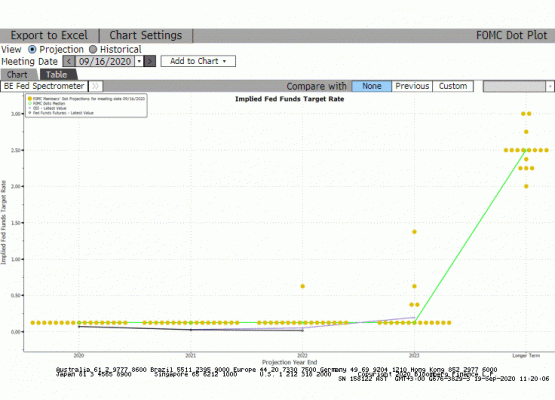Select the Projection view radio button

(32, 49)
